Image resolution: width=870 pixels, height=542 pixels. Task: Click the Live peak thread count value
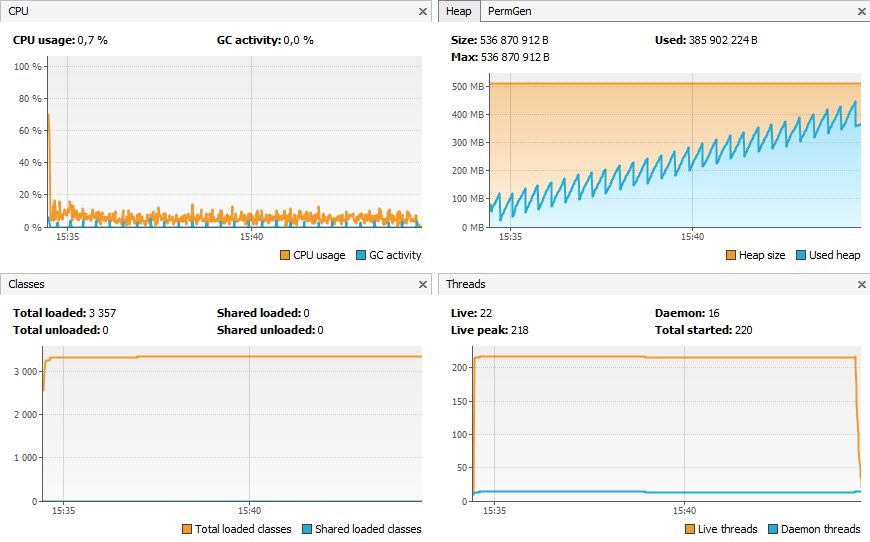tap(521, 330)
